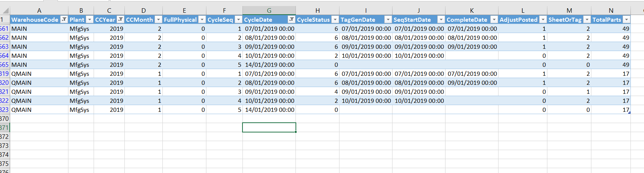Select row header 371
Viewport: 644px width, 173px height.
pyautogui.click(x=5, y=128)
